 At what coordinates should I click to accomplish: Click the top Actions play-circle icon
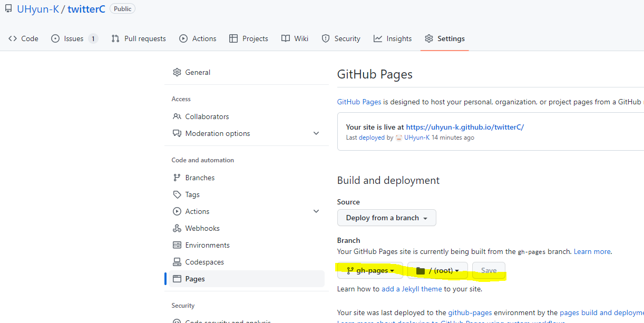[x=183, y=38]
